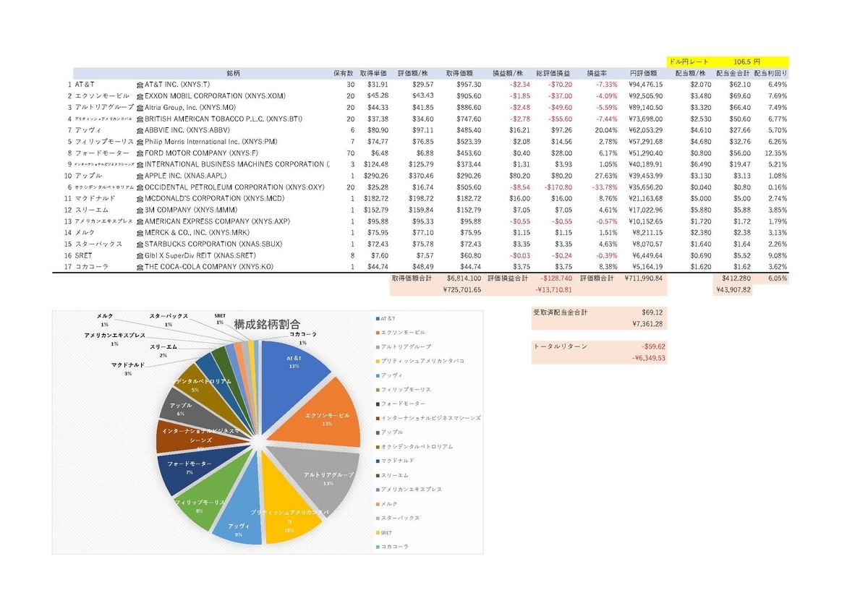Open the data icon for Glbl X SuperDiv REIT
The image size is (868, 614).
pos(140,255)
